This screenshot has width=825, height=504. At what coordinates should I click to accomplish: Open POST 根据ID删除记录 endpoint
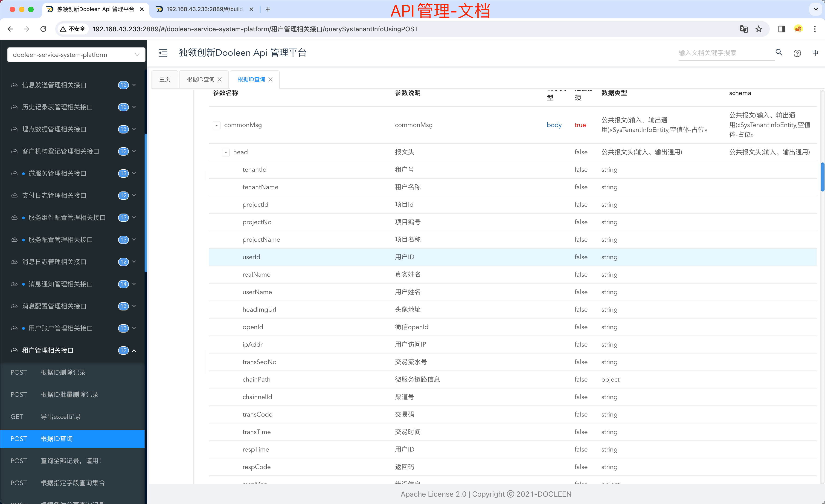(x=72, y=373)
